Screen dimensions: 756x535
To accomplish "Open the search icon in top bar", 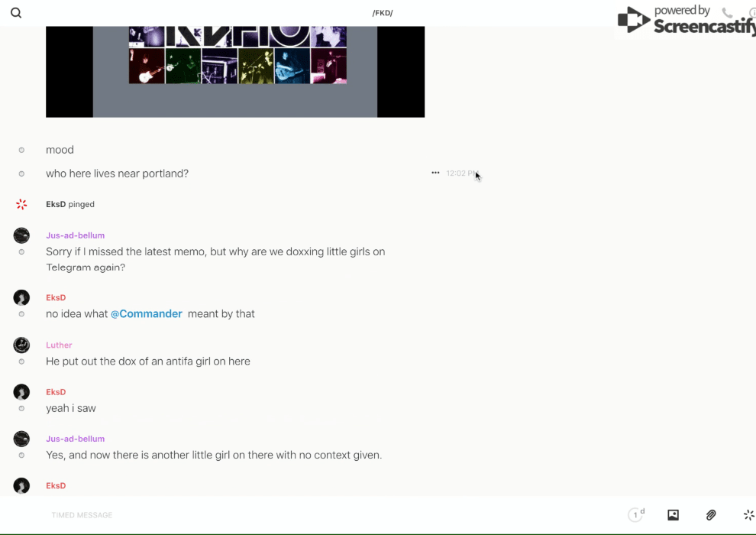I will 16,13.
